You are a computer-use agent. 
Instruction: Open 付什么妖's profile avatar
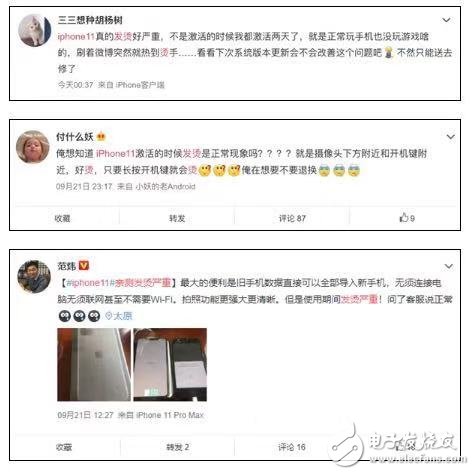coord(33,147)
